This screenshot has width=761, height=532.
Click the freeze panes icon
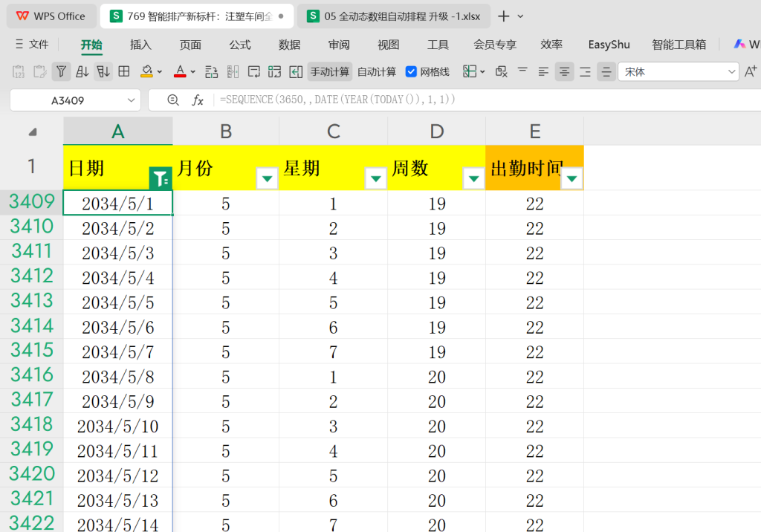pos(470,72)
